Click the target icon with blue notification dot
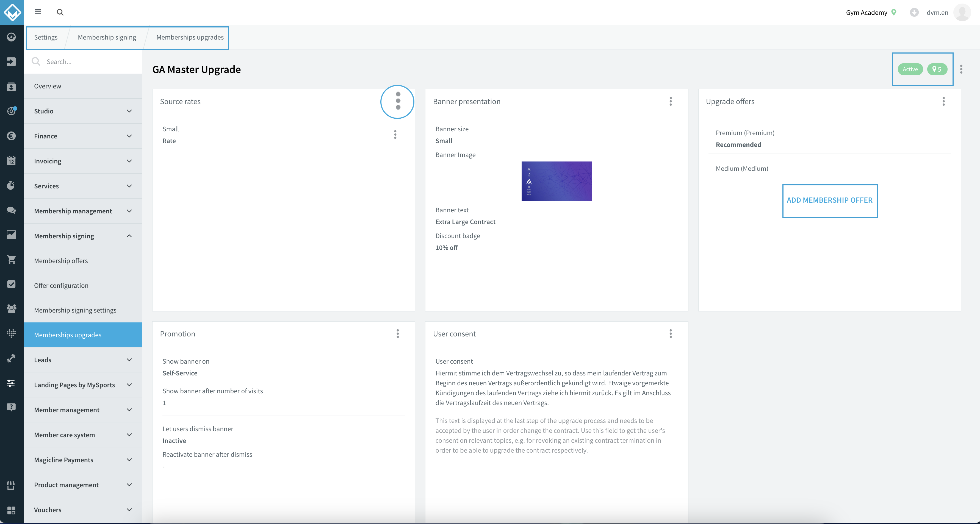The height and width of the screenshot is (524, 980). (x=12, y=111)
